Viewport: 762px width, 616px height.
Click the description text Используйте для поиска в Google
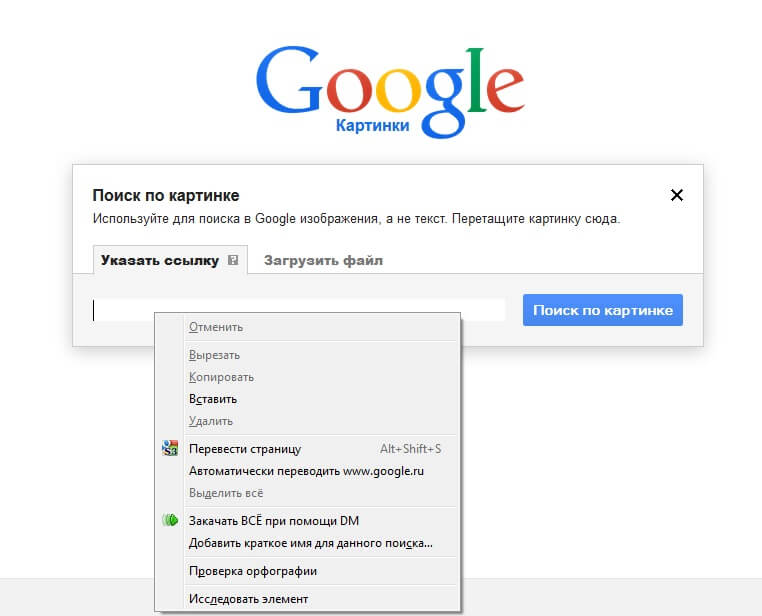(x=356, y=219)
